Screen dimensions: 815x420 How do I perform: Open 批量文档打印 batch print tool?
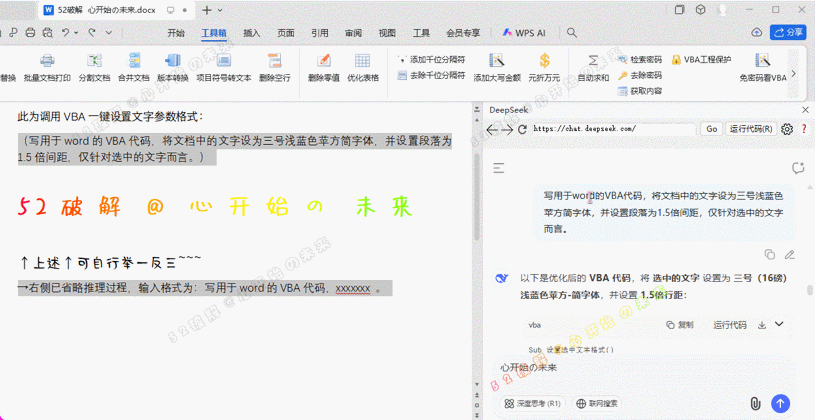47,68
